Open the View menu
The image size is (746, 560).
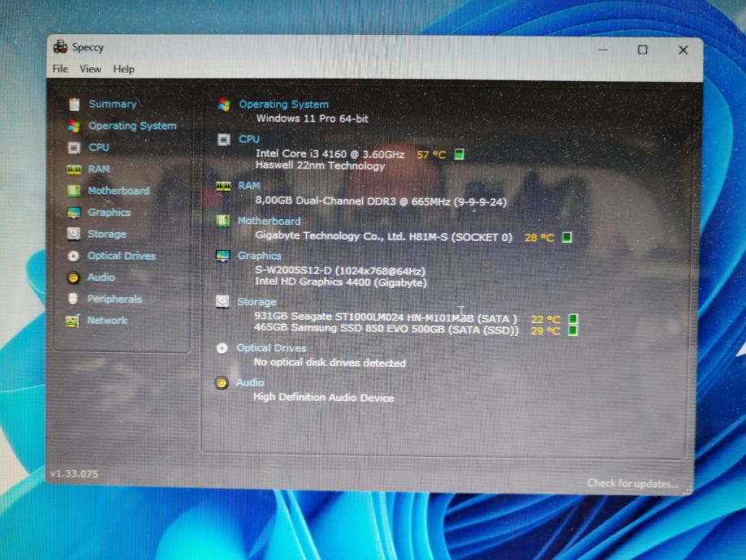pyautogui.click(x=90, y=69)
